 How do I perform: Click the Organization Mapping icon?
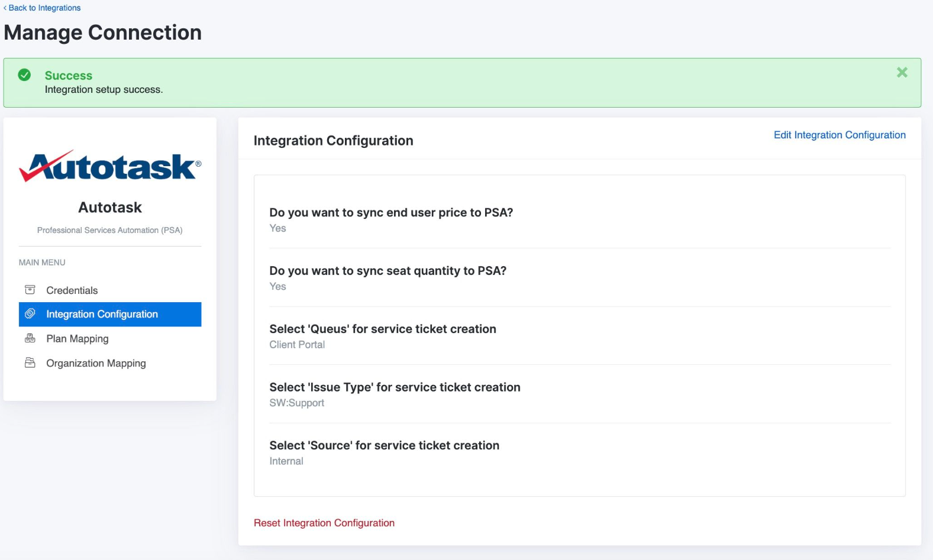[30, 362]
